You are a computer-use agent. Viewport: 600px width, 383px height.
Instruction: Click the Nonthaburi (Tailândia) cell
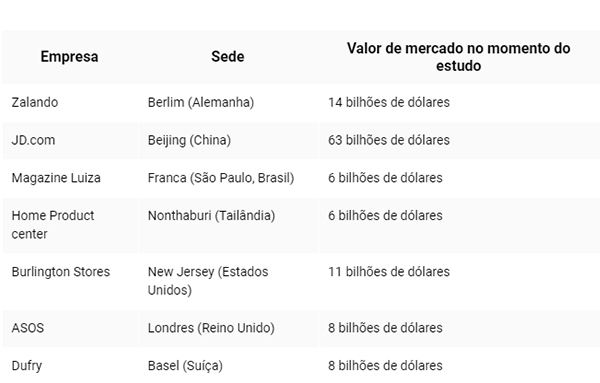[228, 225]
